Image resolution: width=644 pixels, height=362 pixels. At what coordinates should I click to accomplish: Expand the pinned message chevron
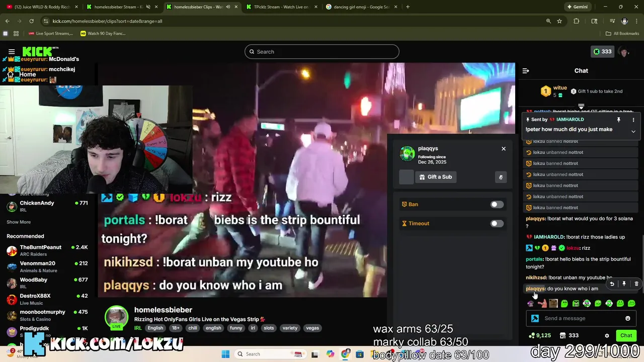click(x=633, y=131)
